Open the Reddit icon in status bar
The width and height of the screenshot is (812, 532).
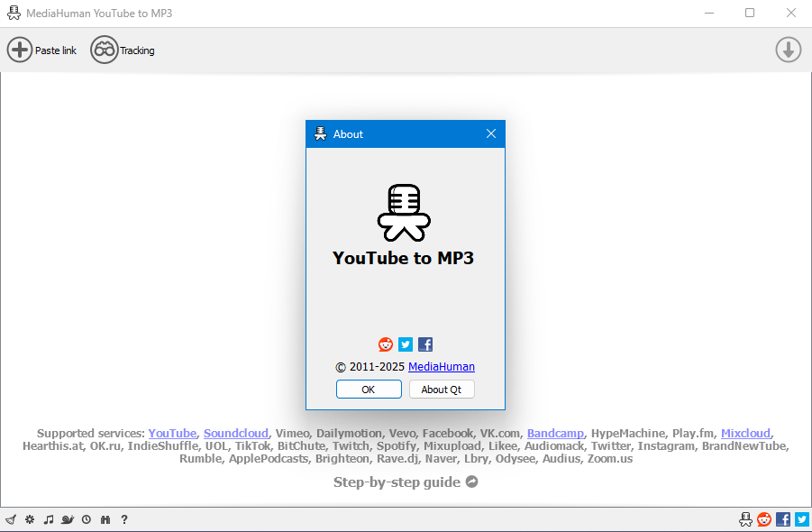point(764,519)
